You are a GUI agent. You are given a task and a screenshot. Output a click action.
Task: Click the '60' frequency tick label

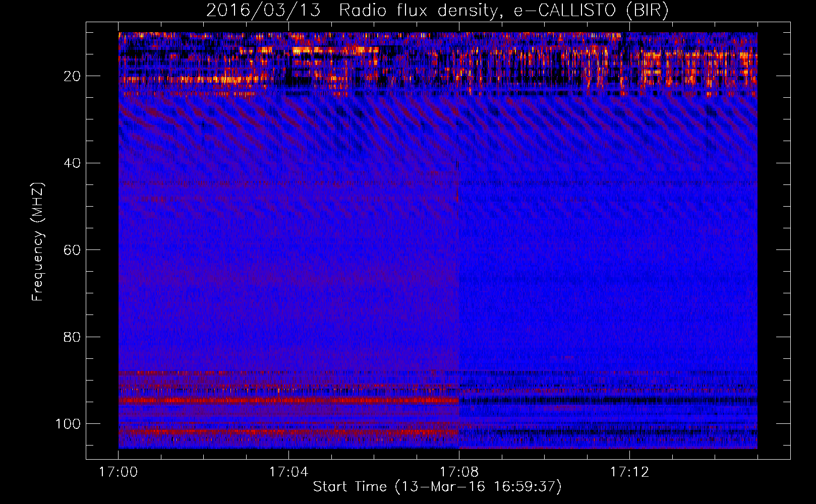click(72, 250)
